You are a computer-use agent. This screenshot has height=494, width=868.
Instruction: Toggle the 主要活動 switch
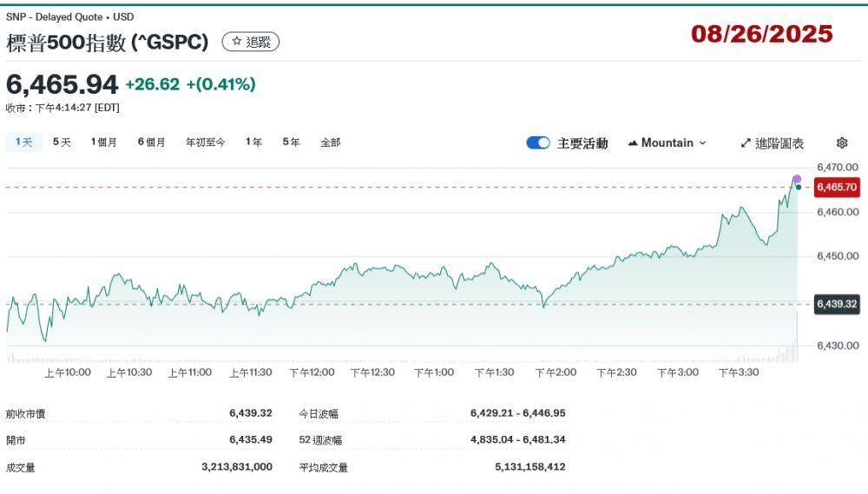coord(538,143)
